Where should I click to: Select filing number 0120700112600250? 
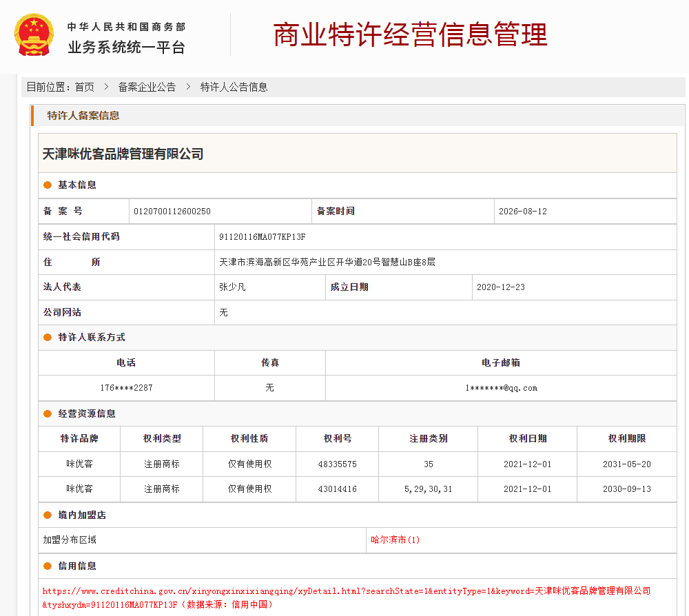point(172,212)
